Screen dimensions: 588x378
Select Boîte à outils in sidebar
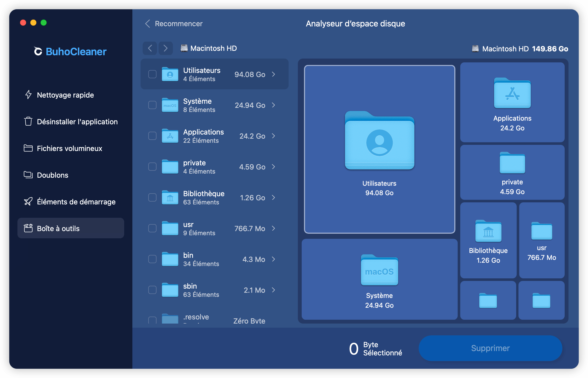(71, 228)
